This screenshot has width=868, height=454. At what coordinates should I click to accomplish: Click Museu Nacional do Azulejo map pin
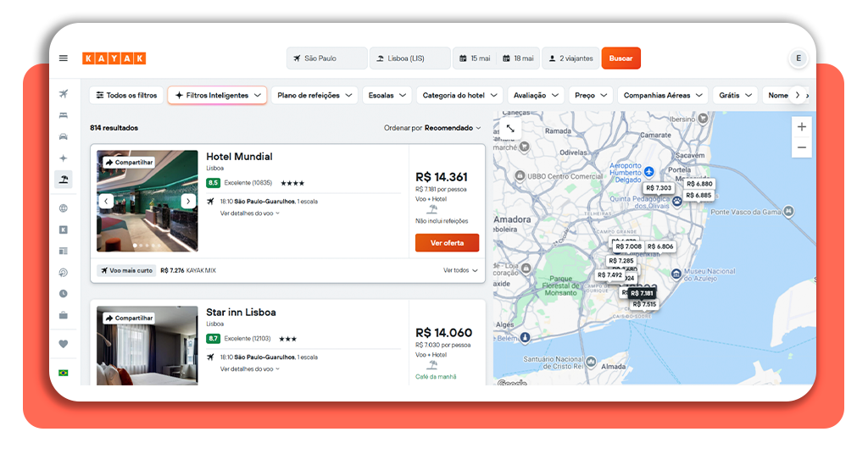coord(676,274)
